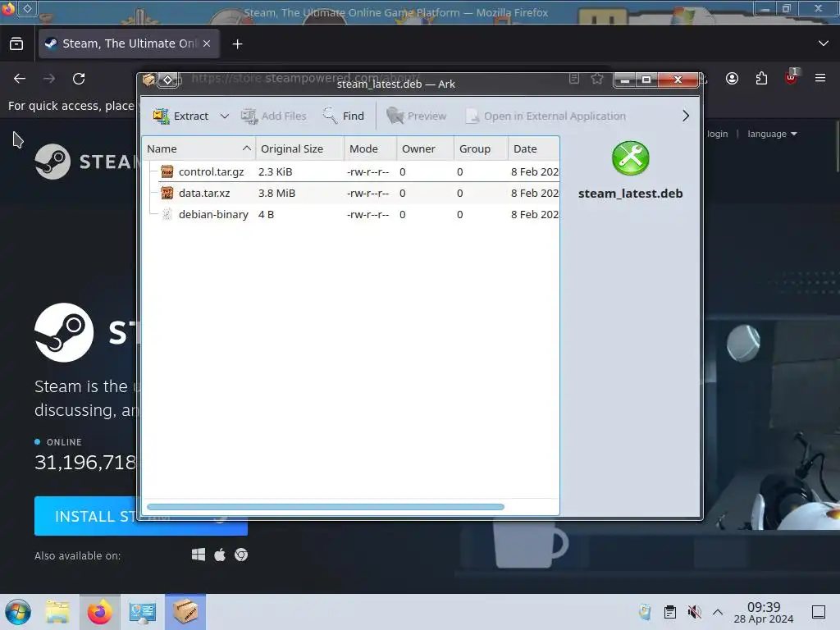This screenshot has width=840, height=630.
Task: Sort by the Date column header
Action: coord(533,149)
